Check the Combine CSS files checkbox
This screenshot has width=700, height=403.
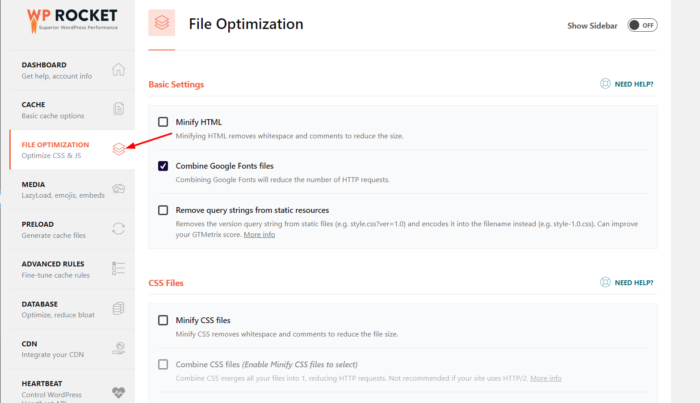tap(163, 365)
